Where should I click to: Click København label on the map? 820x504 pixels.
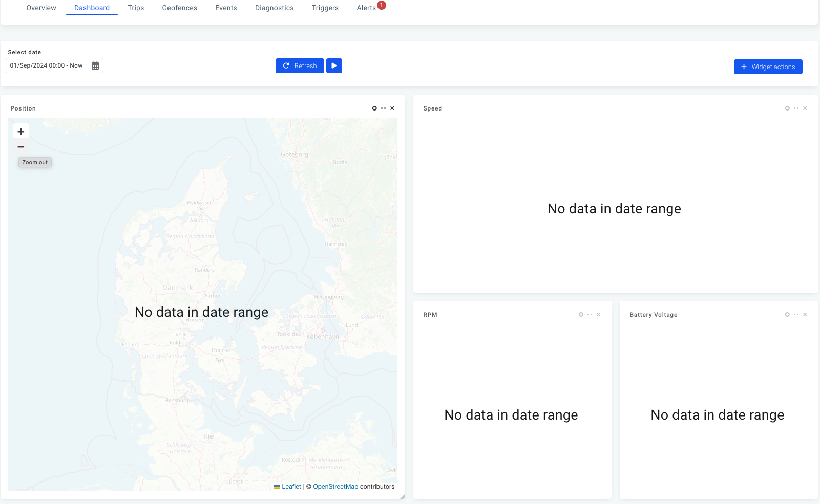[323, 337]
